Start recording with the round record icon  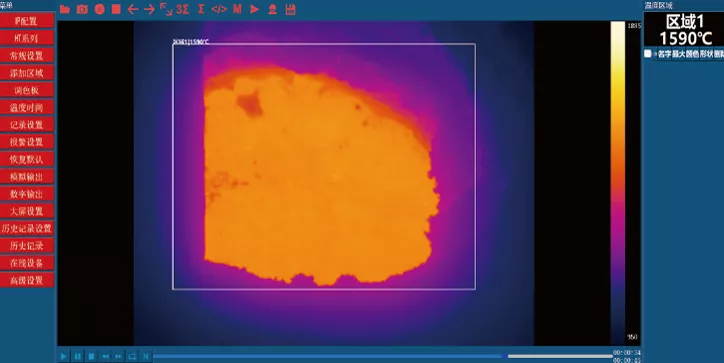pyautogui.click(x=99, y=9)
